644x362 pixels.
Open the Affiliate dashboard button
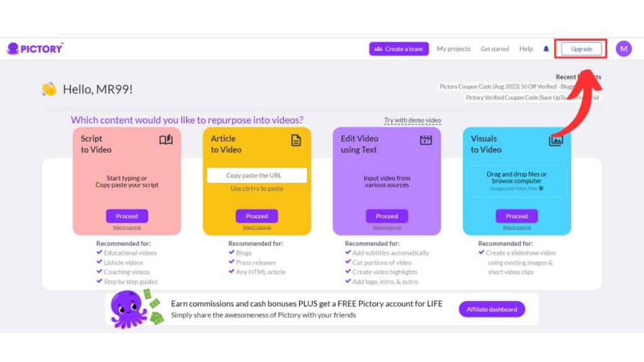492,309
